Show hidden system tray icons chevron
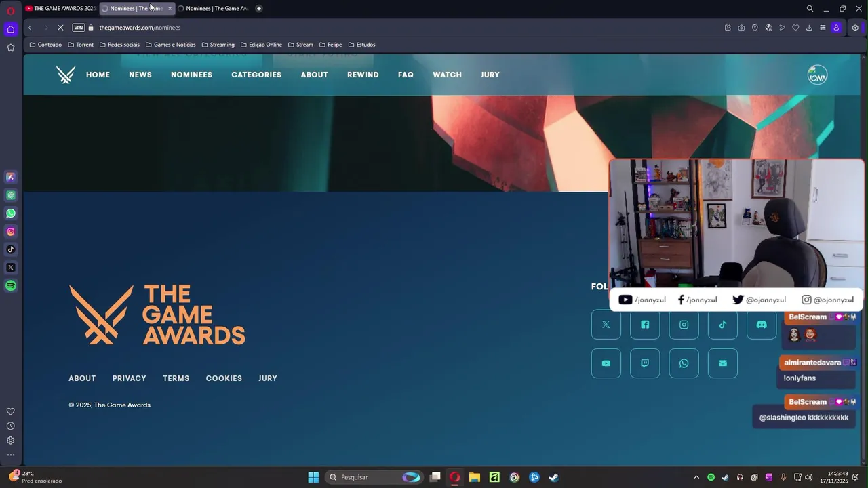The width and height of the screenshot is (868, 488). [696, 477]
